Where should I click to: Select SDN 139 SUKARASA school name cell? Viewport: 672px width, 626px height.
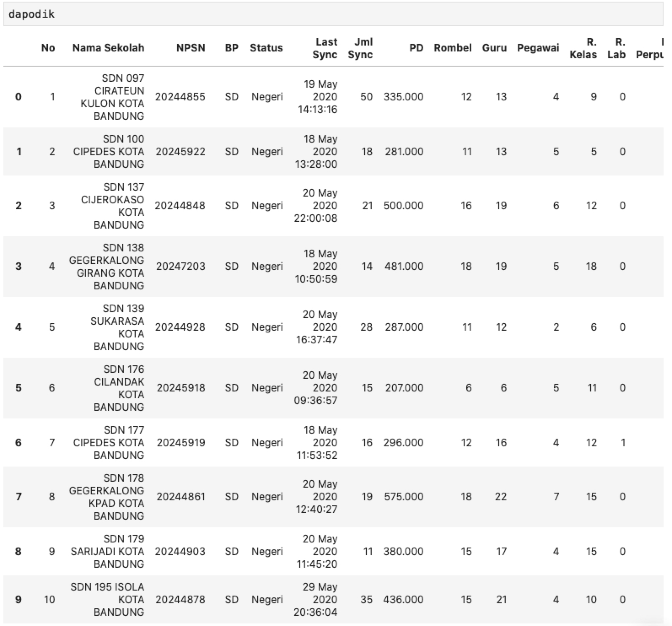117,327
